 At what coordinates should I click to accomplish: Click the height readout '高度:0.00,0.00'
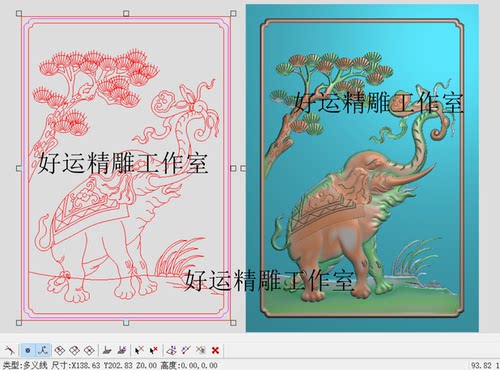tap(189, 365)
